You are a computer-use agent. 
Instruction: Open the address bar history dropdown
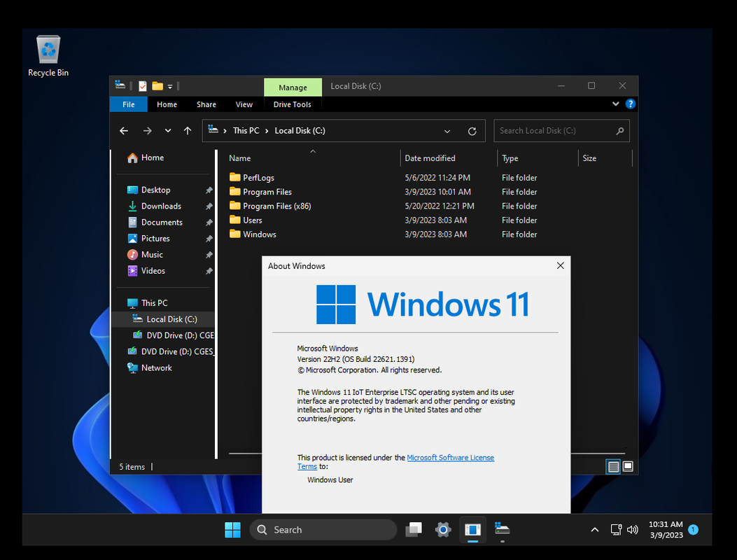click(447, 131)
